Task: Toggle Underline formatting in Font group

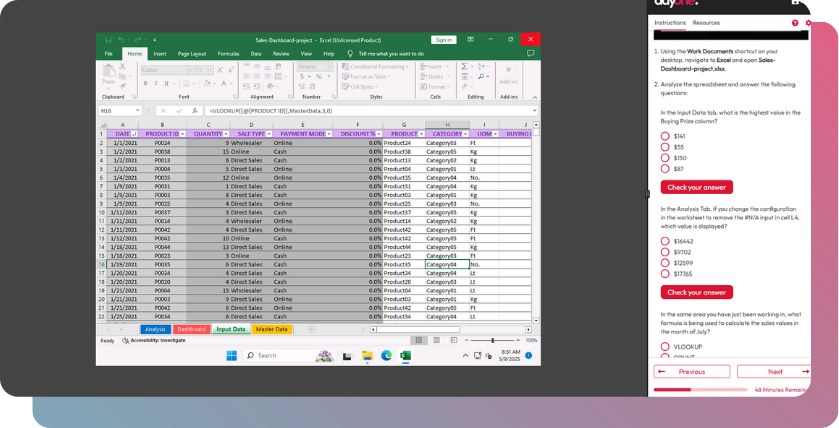Action: 166,83
